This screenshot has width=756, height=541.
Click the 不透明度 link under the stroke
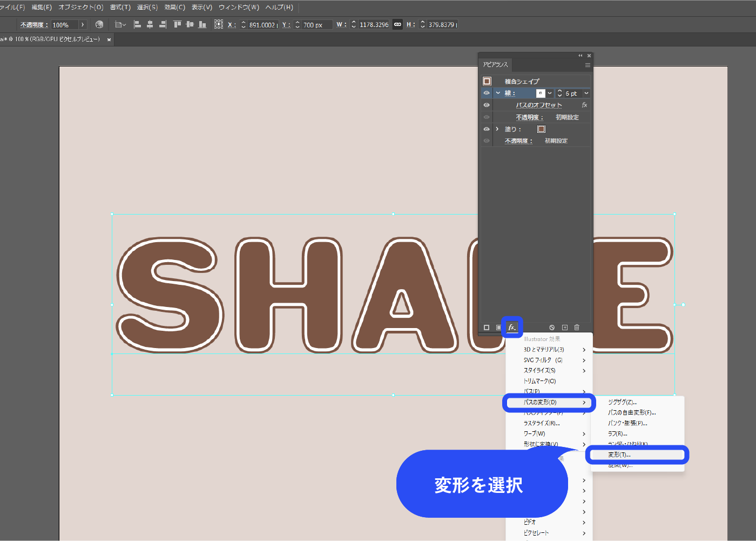(529, 117)
